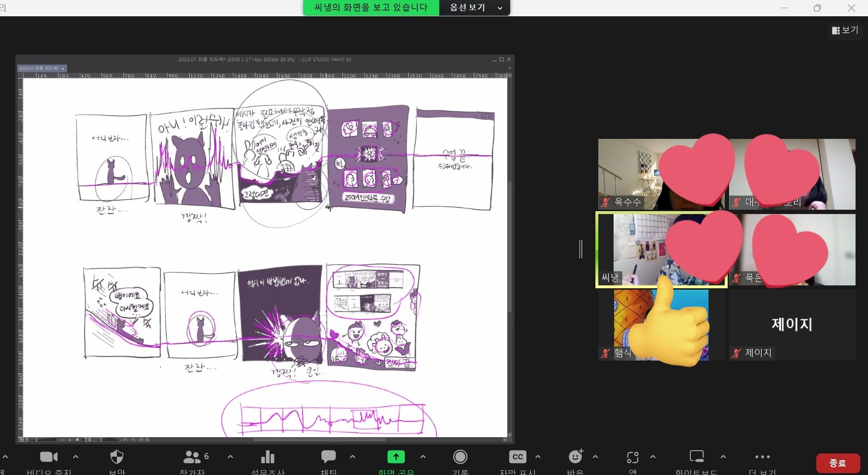Minimize the Zoom window

(784, 8)
